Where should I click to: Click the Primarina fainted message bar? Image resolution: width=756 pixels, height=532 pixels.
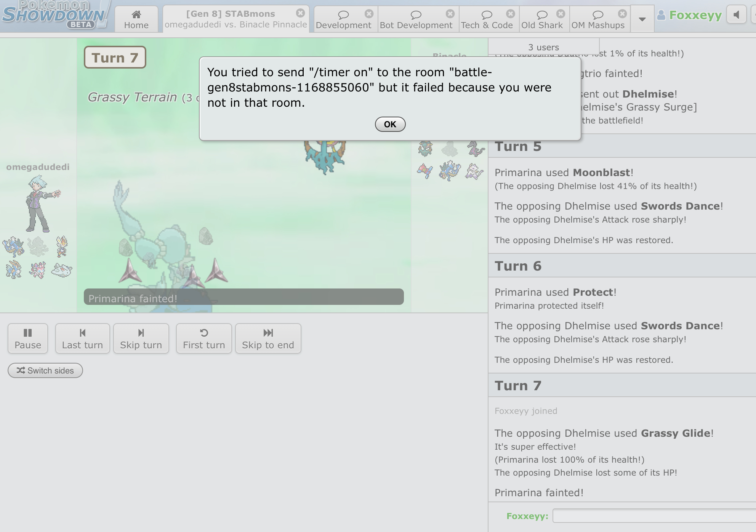(x=244, y=297)
